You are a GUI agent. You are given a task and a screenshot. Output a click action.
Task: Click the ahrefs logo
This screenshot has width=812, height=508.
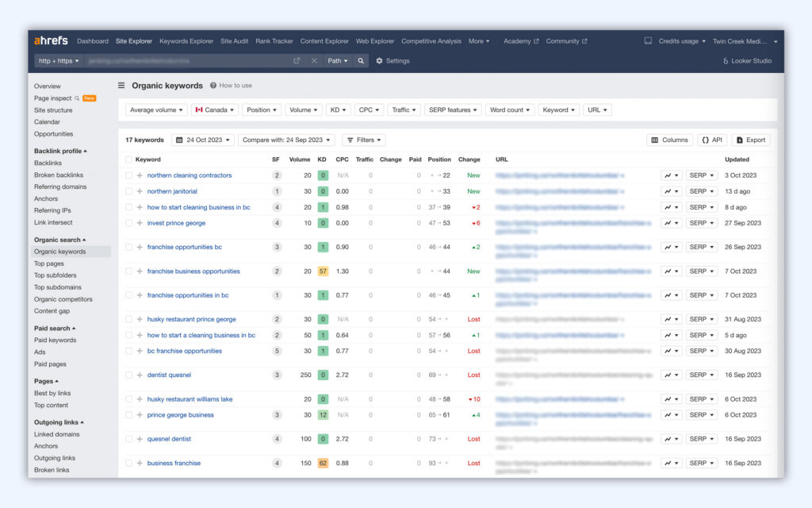[x=51, y=40]
